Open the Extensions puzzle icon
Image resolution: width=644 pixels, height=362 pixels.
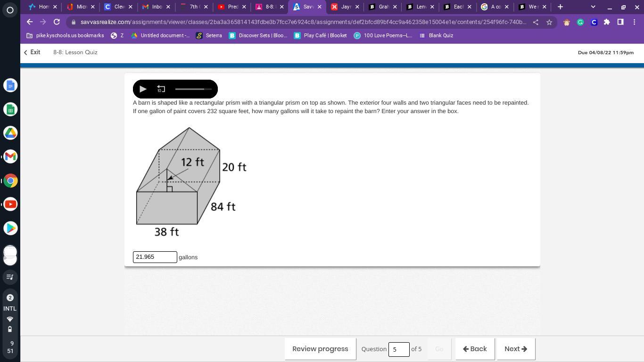pyautogui.click(x=607, y=22)
